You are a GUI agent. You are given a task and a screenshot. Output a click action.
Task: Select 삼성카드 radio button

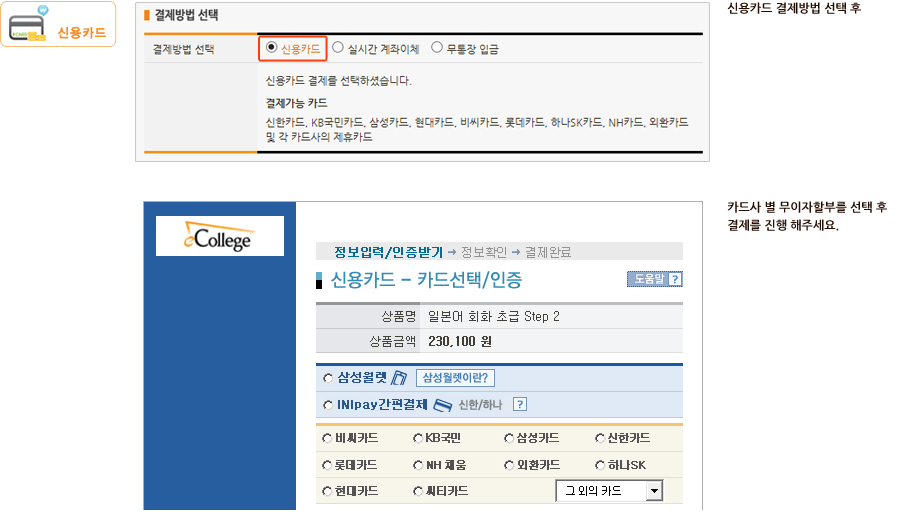(509, 439)
